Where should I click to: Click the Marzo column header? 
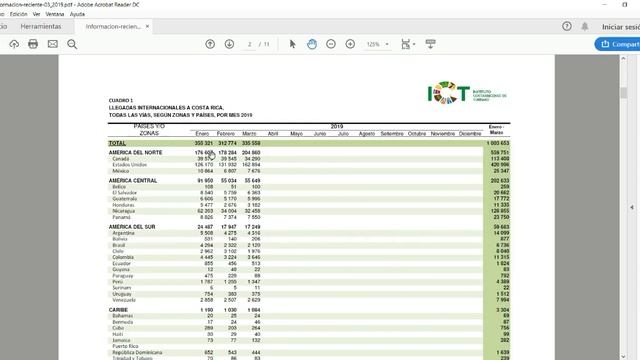(249, 133)
